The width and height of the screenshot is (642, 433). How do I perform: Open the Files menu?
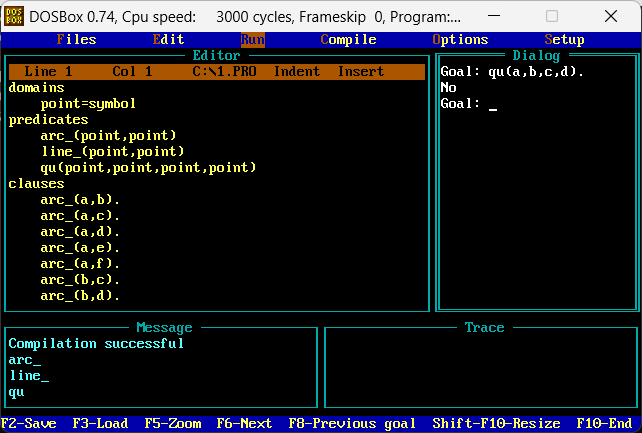76,40
